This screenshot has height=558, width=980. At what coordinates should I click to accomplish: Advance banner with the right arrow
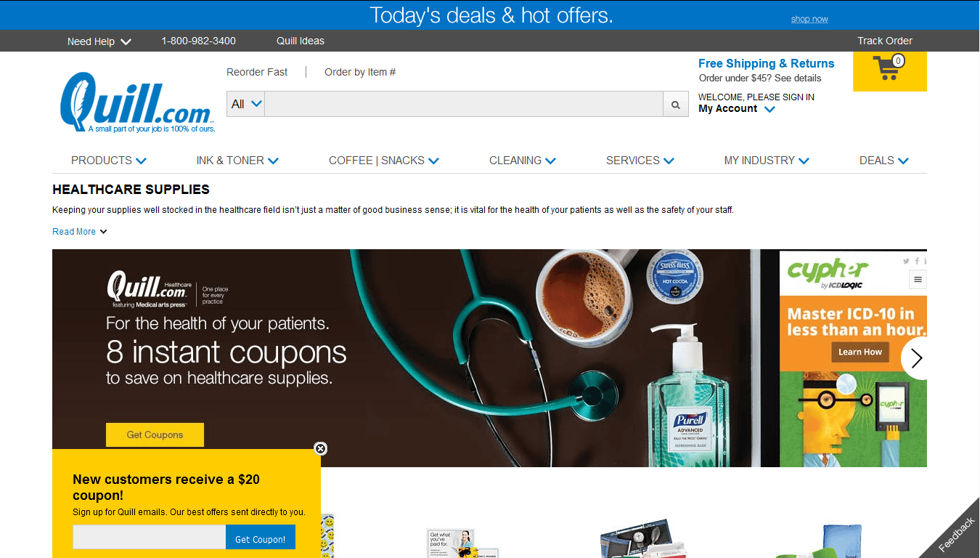click(915, 358)
